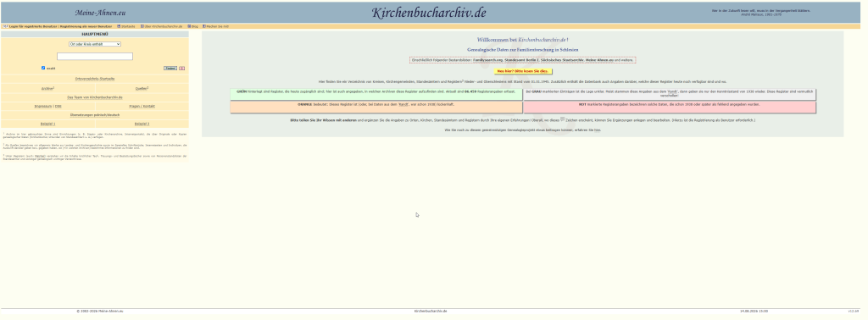The height and width of the screenshot is (320, 868).
Task: Open Übersetzungen polnisch/deutsch link
Action: (x=95, y=115)
